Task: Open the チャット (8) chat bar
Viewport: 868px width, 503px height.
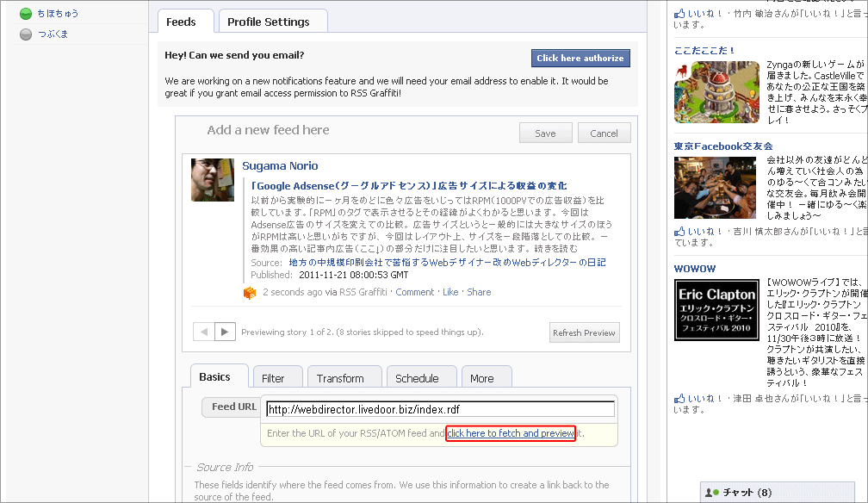Action: point(777,493)
